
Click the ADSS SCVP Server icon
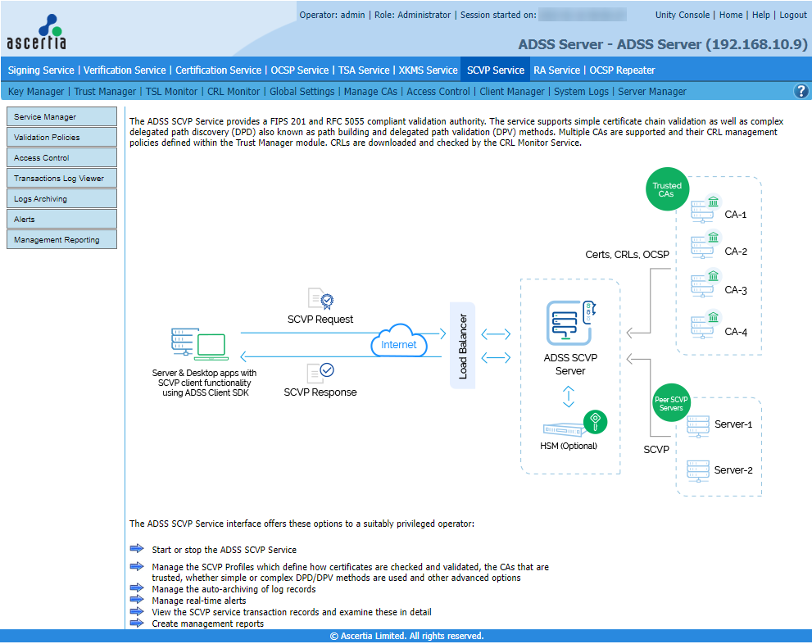[570, 322]
